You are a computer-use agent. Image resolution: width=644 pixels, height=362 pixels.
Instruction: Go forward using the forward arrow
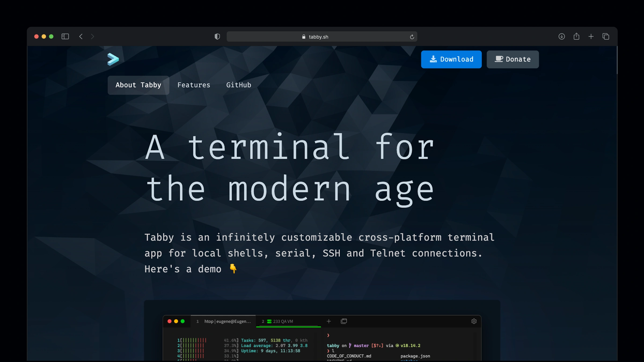click(x=93, y=36)
